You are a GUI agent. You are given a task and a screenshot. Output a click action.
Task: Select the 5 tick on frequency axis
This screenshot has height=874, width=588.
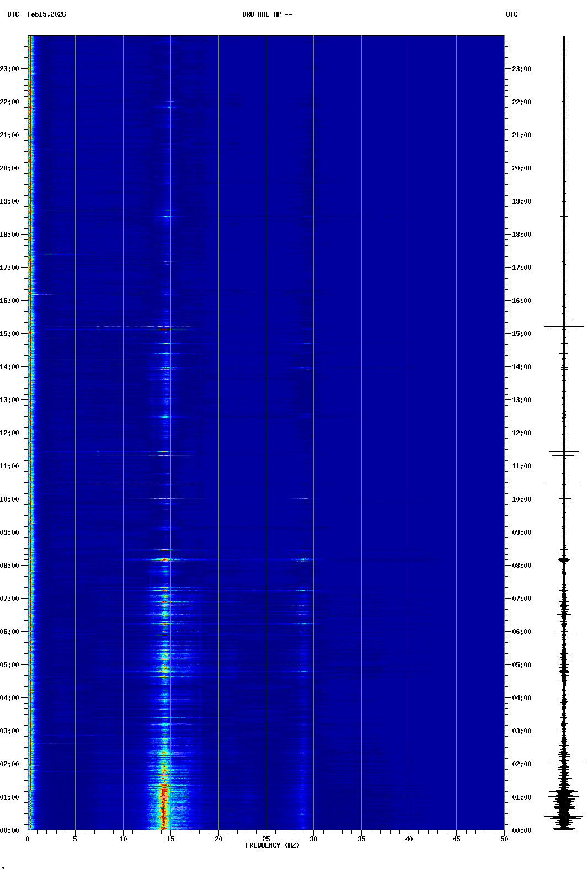[x=75, y=839]
